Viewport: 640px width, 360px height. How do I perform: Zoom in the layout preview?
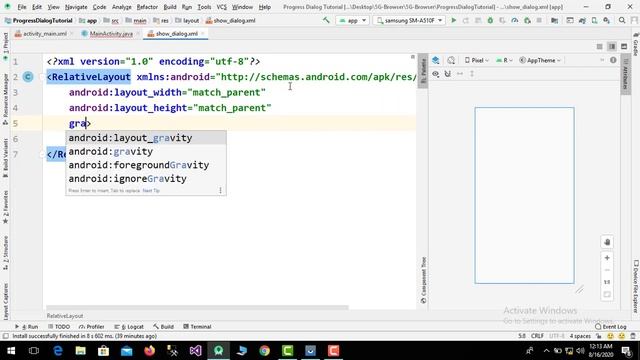[x=607, y=258]
